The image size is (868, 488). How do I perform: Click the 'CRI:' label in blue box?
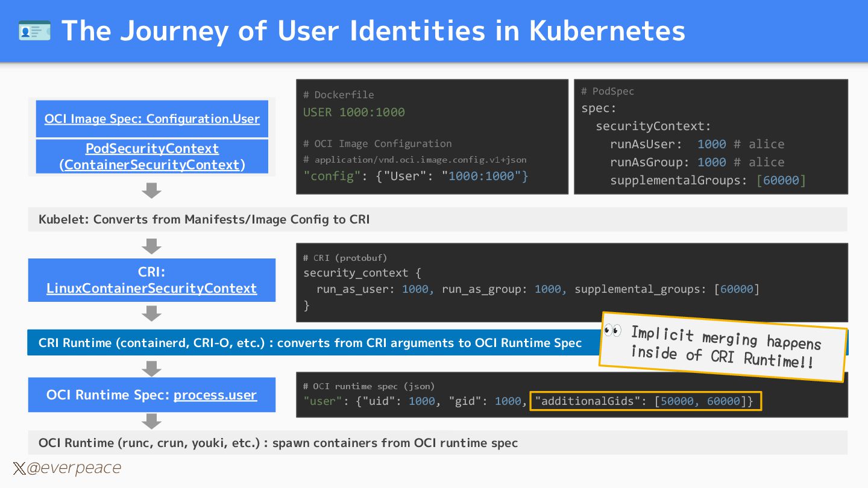[152, 272]
